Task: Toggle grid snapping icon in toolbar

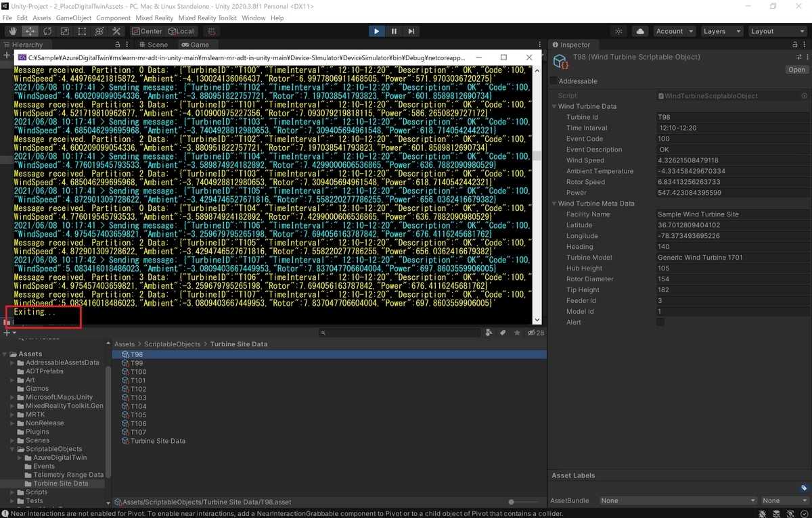Action: (x=212, y=31)
